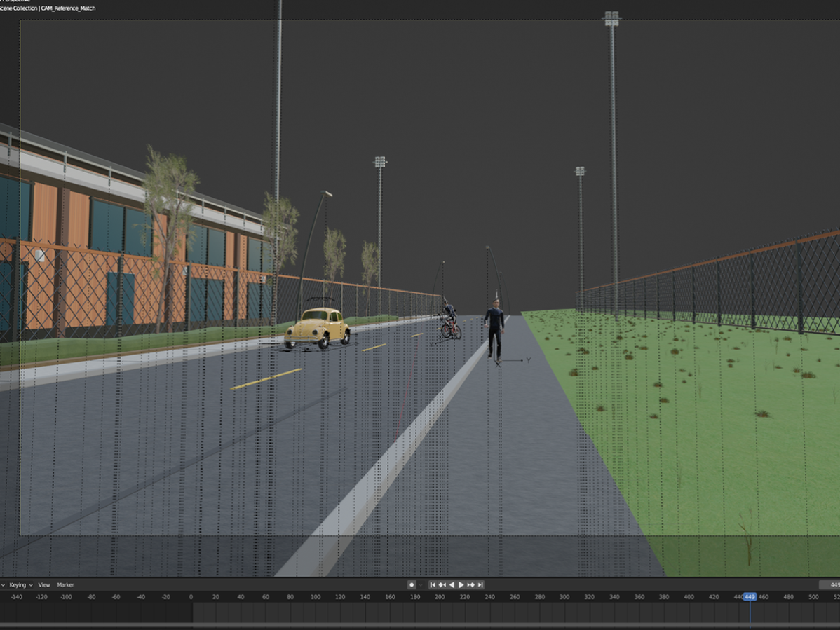Image resolution: width=840 pixels, height=630 pixels.
Task: Click frame 200 on the timeline ruler
Action: click(440, 597)
